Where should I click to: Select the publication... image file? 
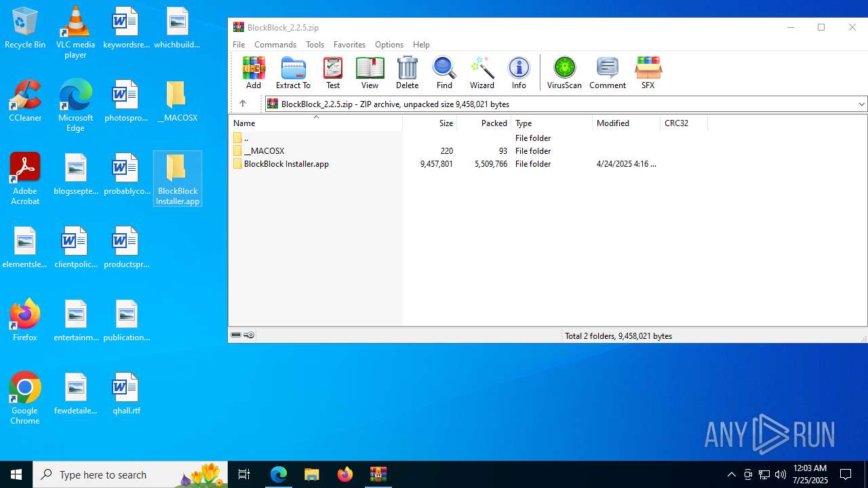click(126, 321)
